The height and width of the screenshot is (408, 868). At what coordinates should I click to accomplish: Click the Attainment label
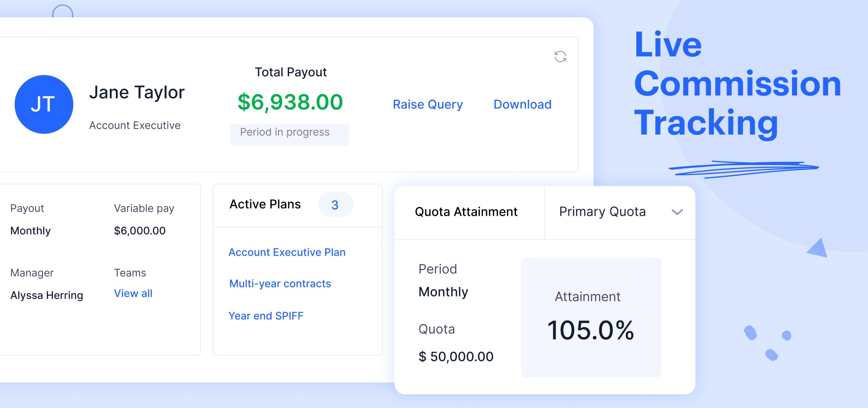588,296
